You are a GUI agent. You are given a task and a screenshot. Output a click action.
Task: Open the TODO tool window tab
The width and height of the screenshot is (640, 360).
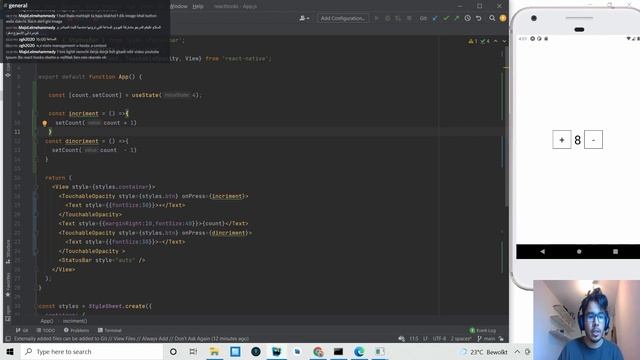46,330
